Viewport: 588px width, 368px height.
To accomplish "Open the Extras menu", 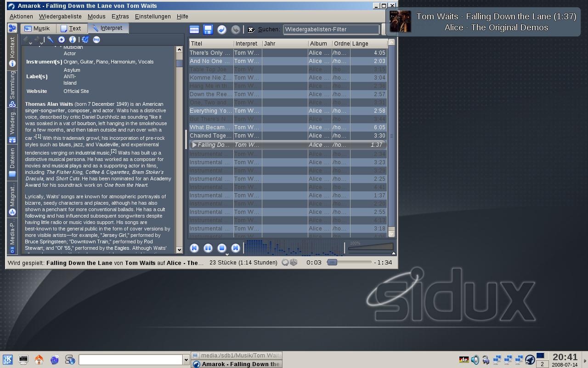I will 120,17.
